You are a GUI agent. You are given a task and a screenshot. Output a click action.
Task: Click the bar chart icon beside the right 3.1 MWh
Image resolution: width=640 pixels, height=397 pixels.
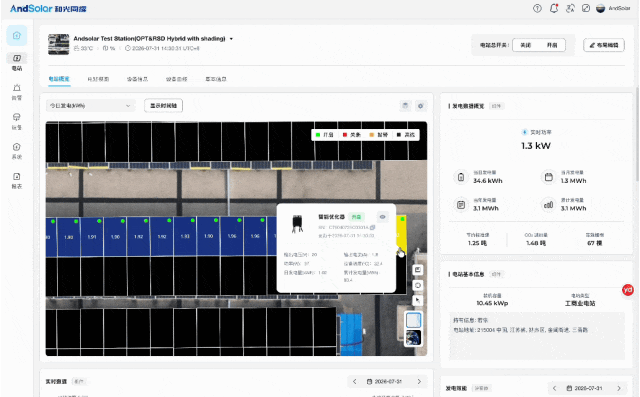coord(549,205)
